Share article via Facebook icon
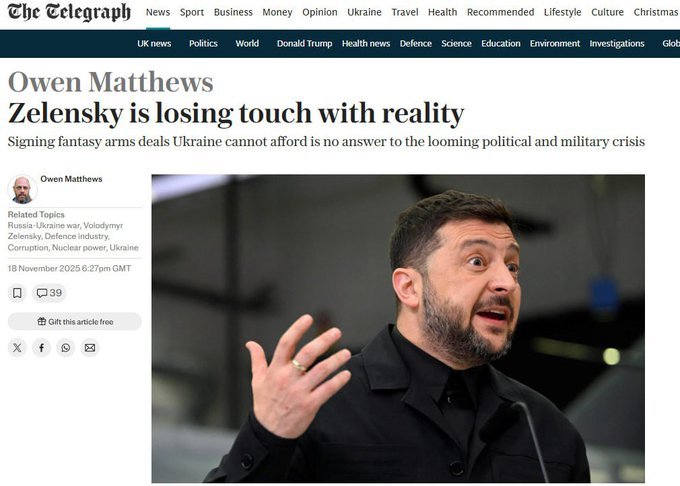 [41, 348]
